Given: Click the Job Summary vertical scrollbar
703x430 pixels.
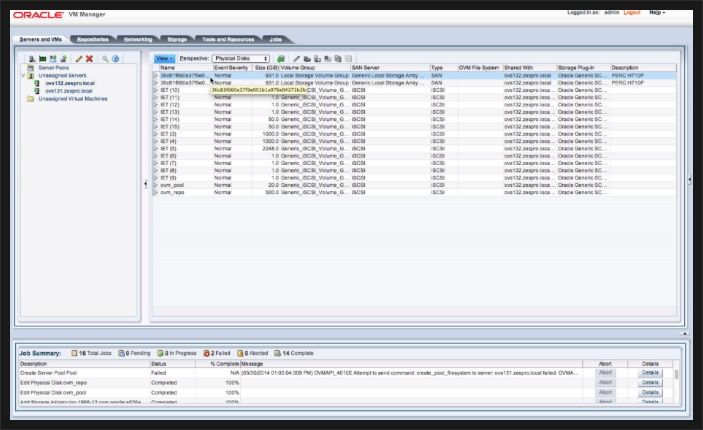Looking at the screenshot, I should 677,374.
